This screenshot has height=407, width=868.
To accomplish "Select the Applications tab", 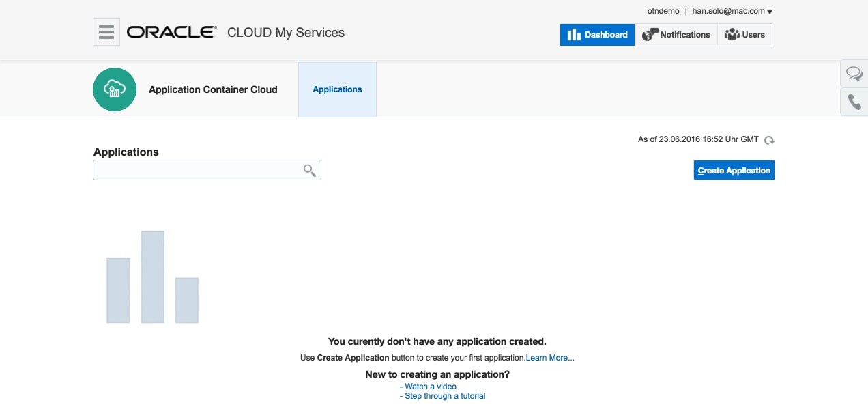I will [337, 89].
